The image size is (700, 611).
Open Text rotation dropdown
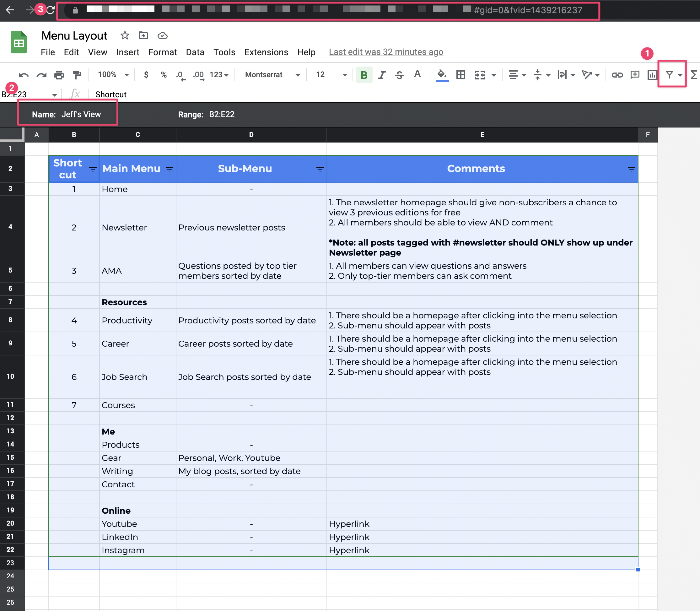(x=590, y=75)
